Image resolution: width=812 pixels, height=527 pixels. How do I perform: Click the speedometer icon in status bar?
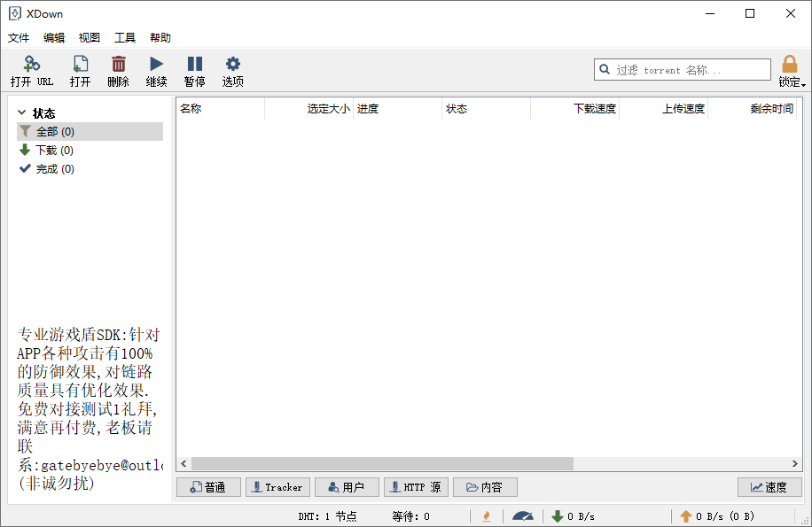pos(523,516)
